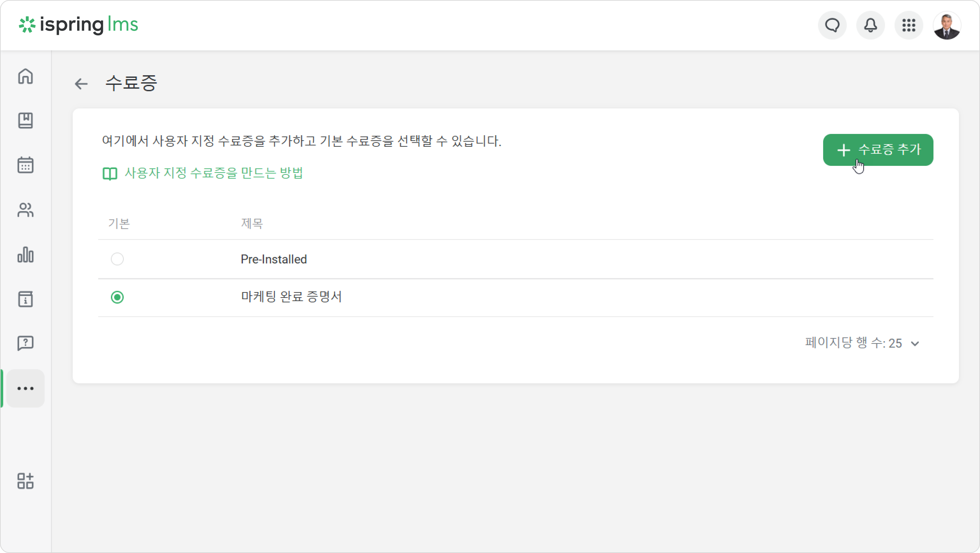The image size is (980, 553).
Task: Open the notifications bell
Action: pyautogui.click(x=870, y=26)
